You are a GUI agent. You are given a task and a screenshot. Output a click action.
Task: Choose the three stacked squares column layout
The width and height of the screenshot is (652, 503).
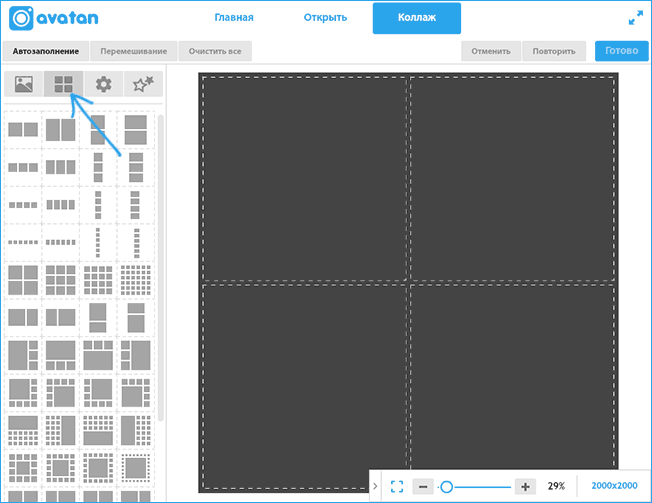[x=98, y=168]
